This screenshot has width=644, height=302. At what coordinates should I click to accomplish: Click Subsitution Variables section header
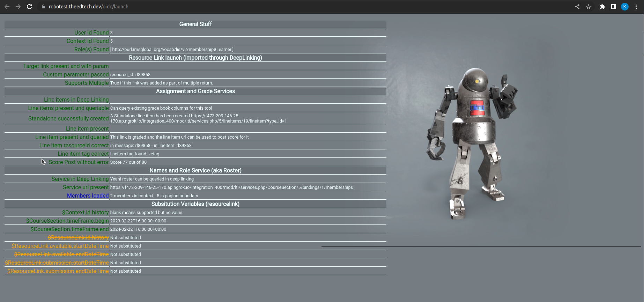[x=195, y=204]
